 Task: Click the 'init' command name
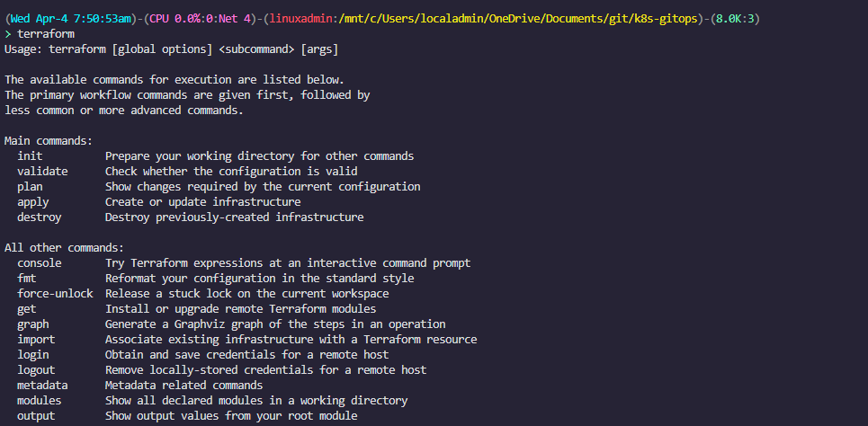pos(30,155)
